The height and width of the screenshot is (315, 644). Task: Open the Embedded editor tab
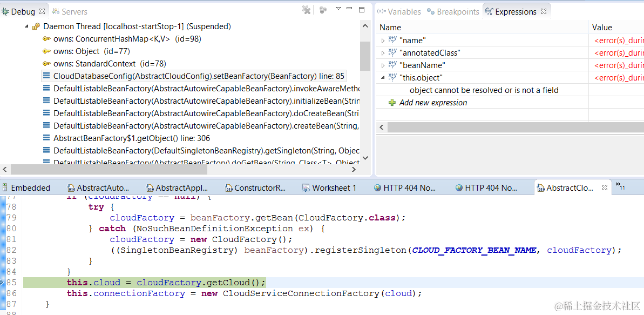tap(25, 188)
